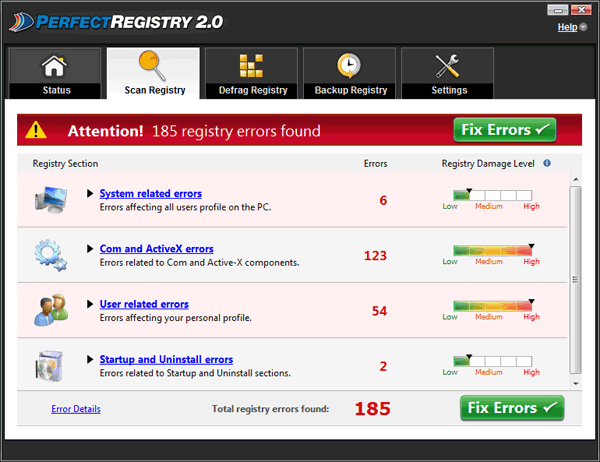The image size is (600, 462).
Task: Click the vertical scrollbar of the error list
Action: coord(574,280)
